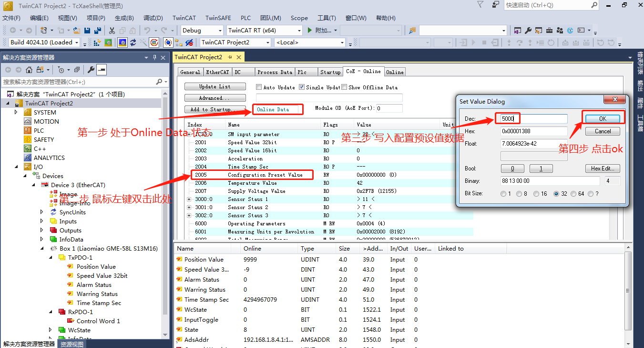The image size is (644, 348).
Task: Expand index 3000:0 Sensor Staus 1 row
Action: coord(189,199)
